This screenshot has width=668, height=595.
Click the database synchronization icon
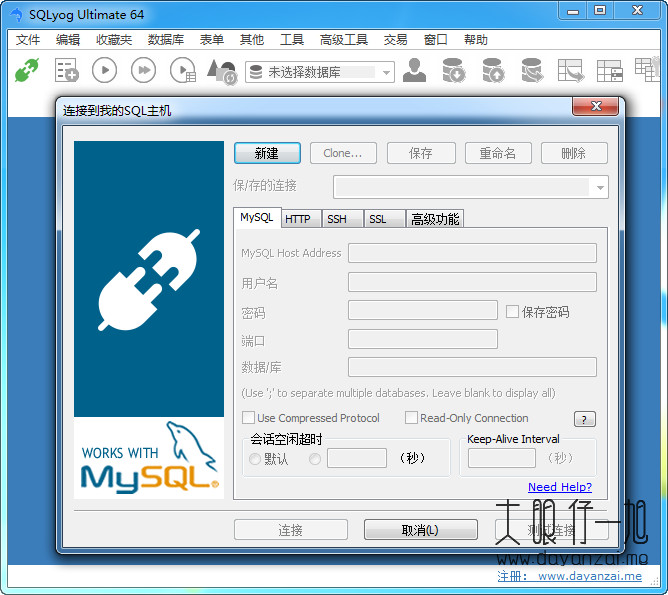[x=532, y=70]
